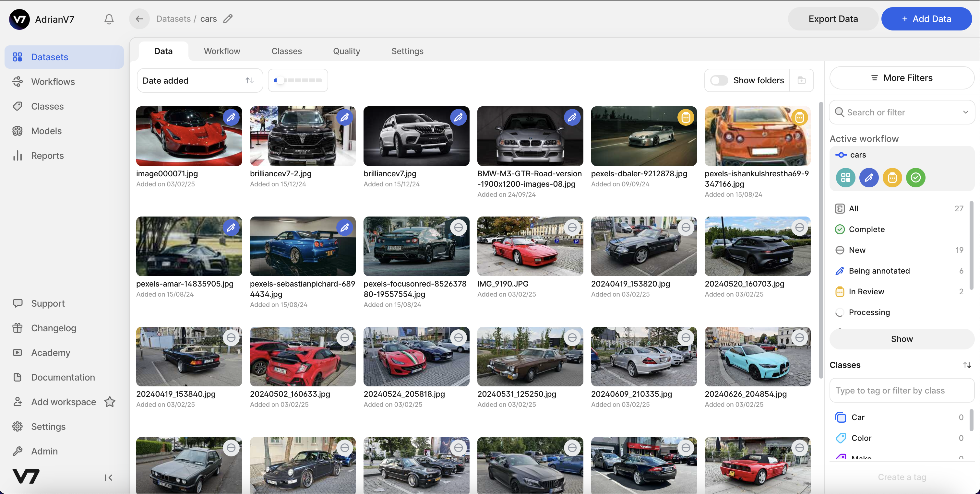Switch to the Classes tab
Viewport: 980px width, 494px height.
click(x=286, y=51)
